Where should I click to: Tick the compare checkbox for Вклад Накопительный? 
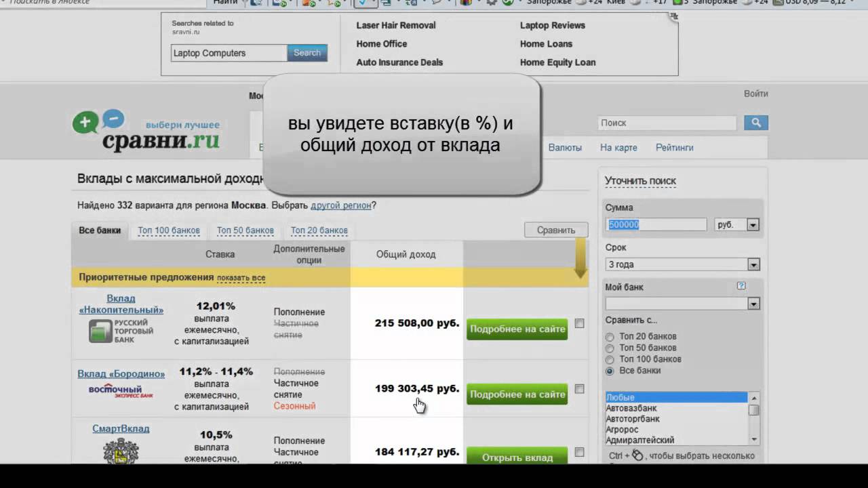click(579, 323)
